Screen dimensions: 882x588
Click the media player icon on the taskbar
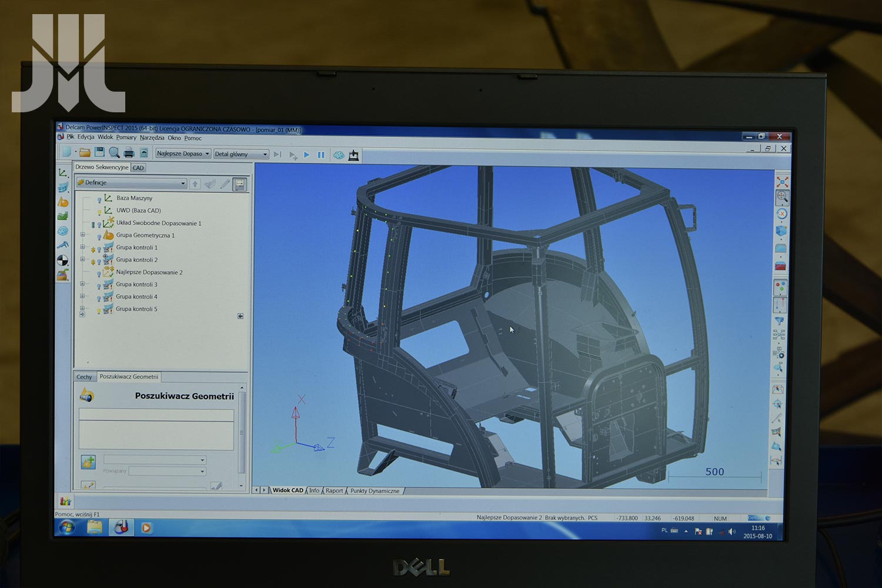(146, 528)
